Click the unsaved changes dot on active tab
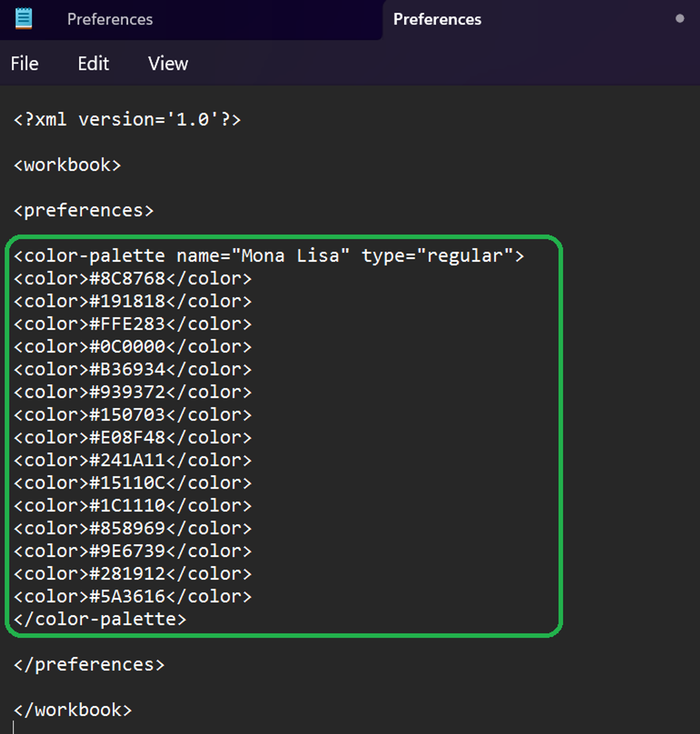The height and width of the screenshot is (734, 700). [x=679, y=19]
